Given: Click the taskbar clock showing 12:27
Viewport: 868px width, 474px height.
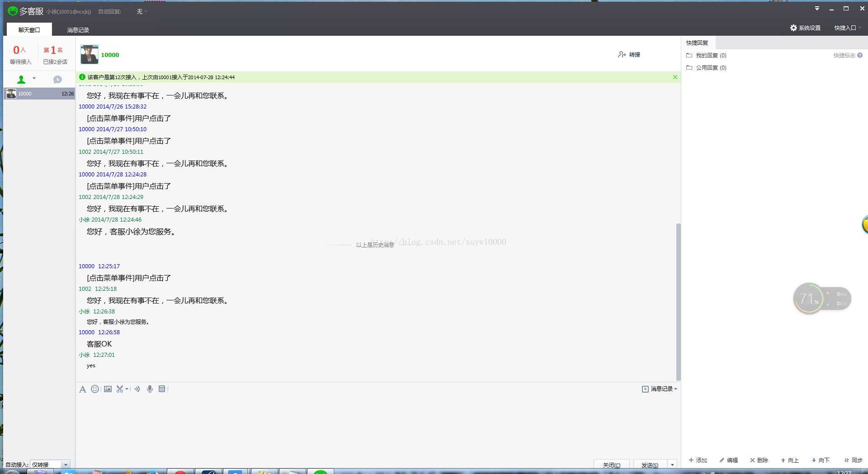Looking at the screenshot, I should pos(844,472).
